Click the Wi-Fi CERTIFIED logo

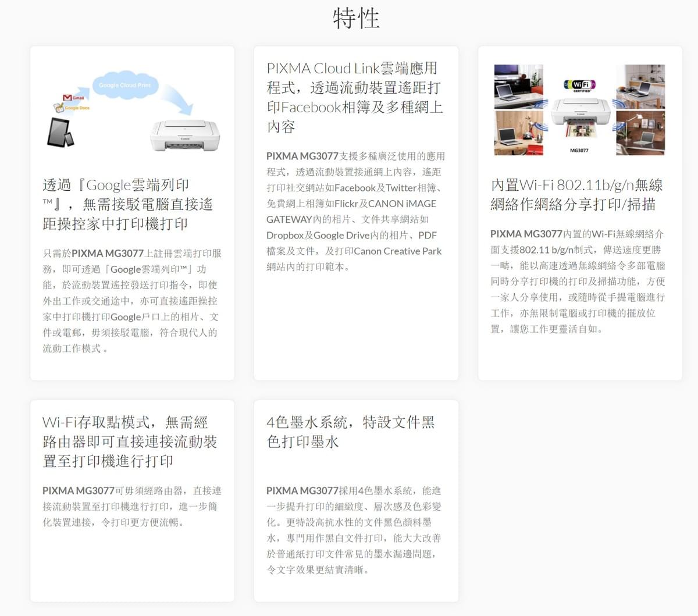(579, 86)
